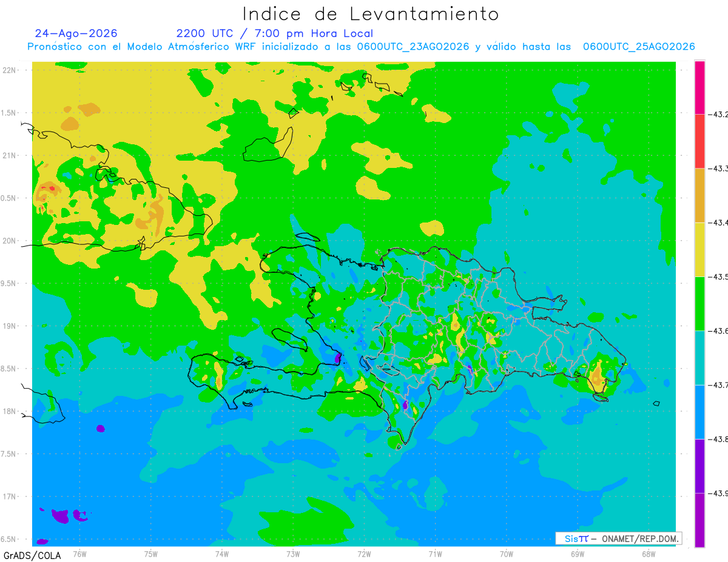Select the date text '24-Ago-2026'
Screen dimensions: 728x562
[x=76, y=33]
